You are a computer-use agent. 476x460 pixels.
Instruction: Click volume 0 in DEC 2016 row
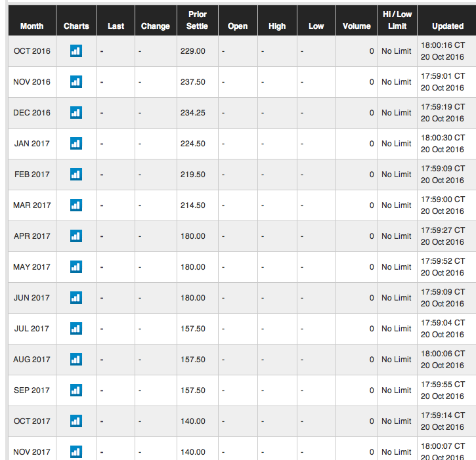tap(372, 113)
